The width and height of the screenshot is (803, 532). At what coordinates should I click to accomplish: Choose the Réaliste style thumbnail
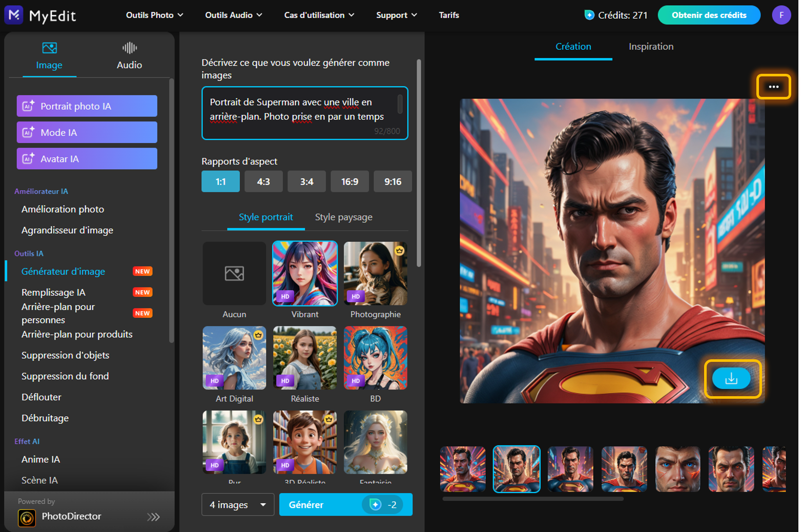(x=305, y=358)
